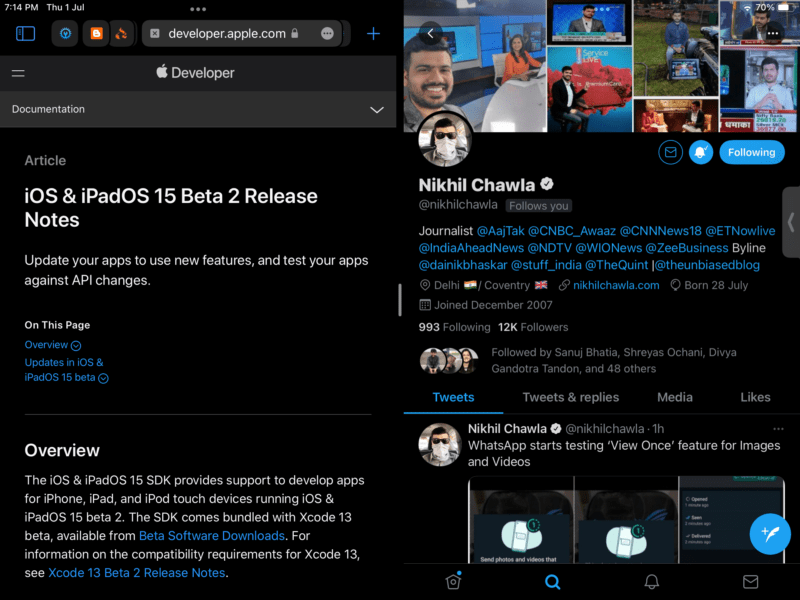Send a direct message to Nikhil Chawla
800x600 pixels.
[670, 152]
